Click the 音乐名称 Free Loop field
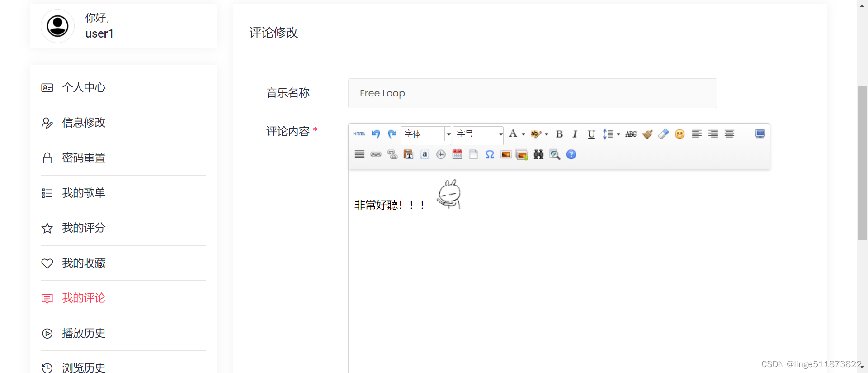 pyautogui.click(x=533, y=93)
